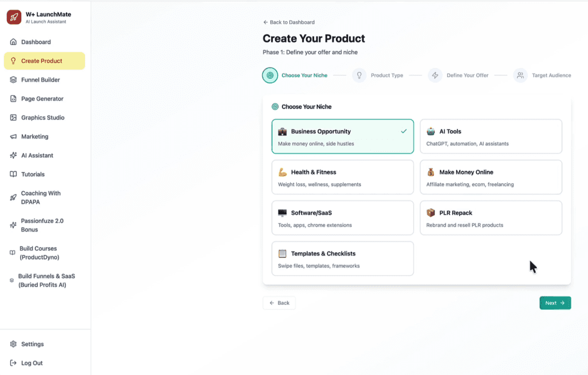
Task: Click the AI Assistant sparkle icon
Action: click(13, 156)
